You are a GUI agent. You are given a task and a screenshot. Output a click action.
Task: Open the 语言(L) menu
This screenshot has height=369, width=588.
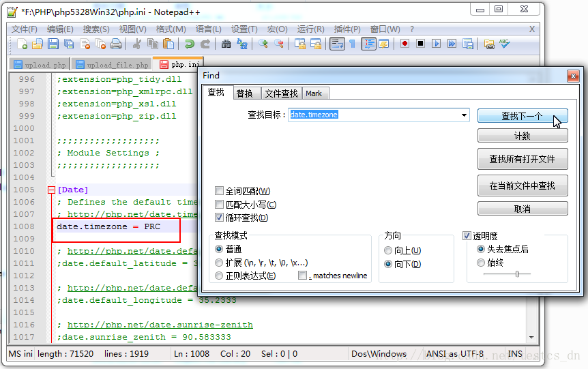209,29
